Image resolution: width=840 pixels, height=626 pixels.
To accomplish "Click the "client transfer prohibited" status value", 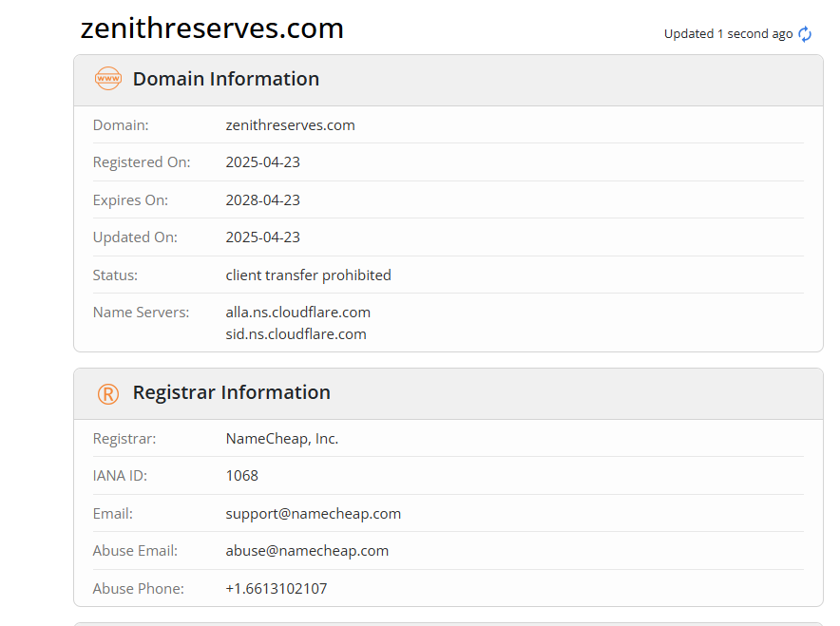I will tap(308, 275).
